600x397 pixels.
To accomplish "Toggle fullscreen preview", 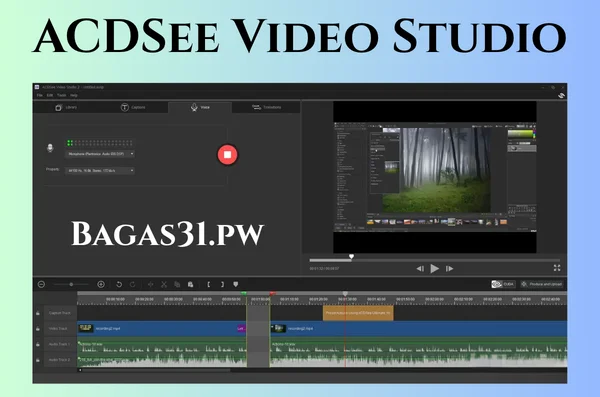I will 557,268.
